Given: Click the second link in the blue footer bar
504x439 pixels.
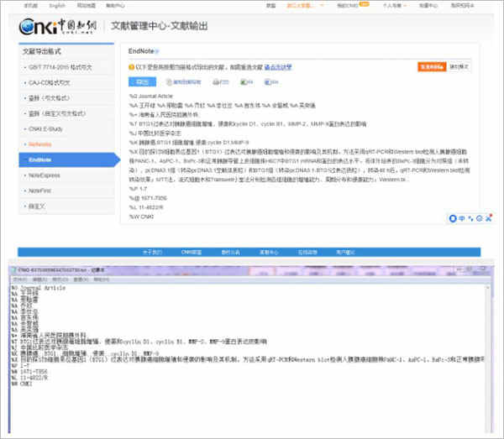Looking at the screenshot, I should (x=192, y=252).
